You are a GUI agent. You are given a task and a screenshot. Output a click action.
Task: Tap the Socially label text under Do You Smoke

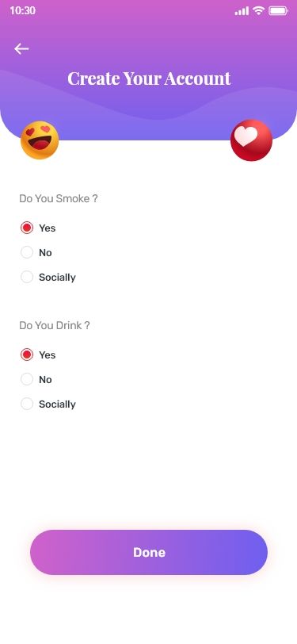[58, 278]
